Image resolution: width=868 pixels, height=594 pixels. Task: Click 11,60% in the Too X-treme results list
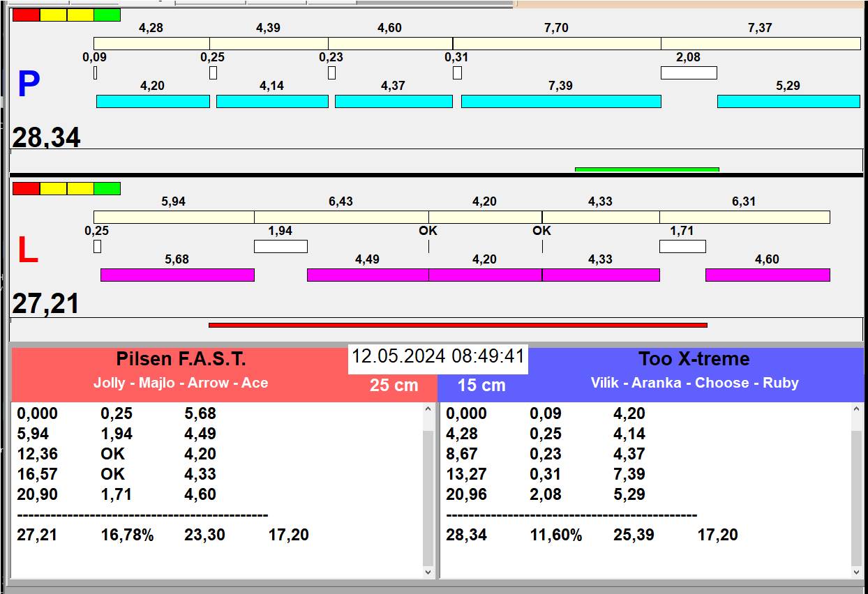pyautogui.click(x=556, y=535)
